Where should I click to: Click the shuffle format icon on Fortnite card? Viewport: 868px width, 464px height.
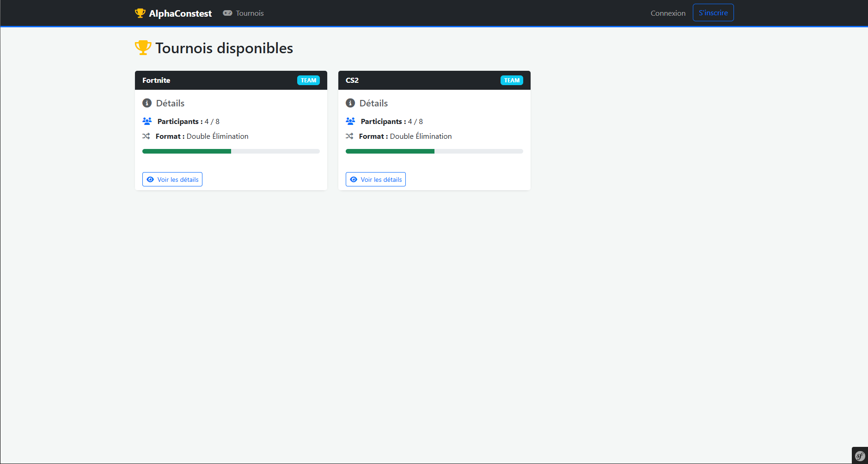tap(146, 136)
